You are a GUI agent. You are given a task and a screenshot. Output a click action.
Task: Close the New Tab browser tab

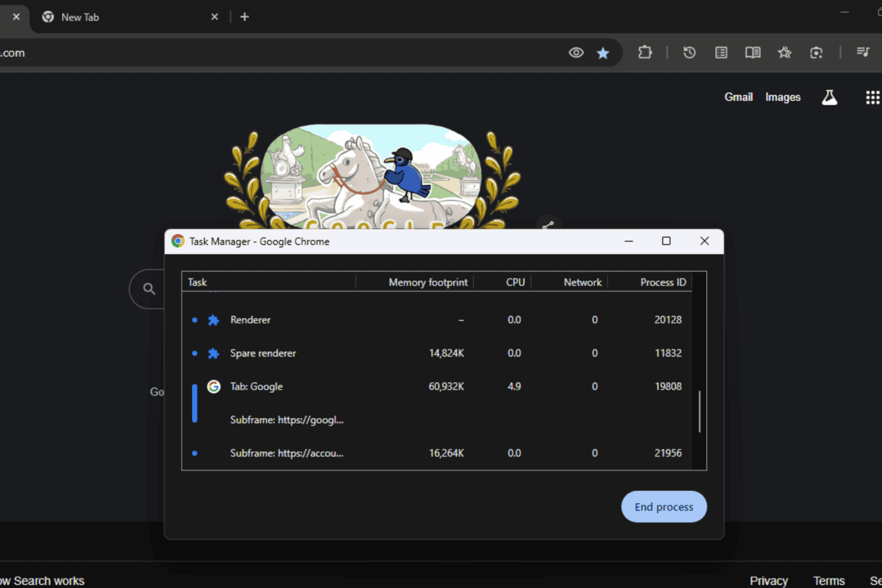[214, 17]
